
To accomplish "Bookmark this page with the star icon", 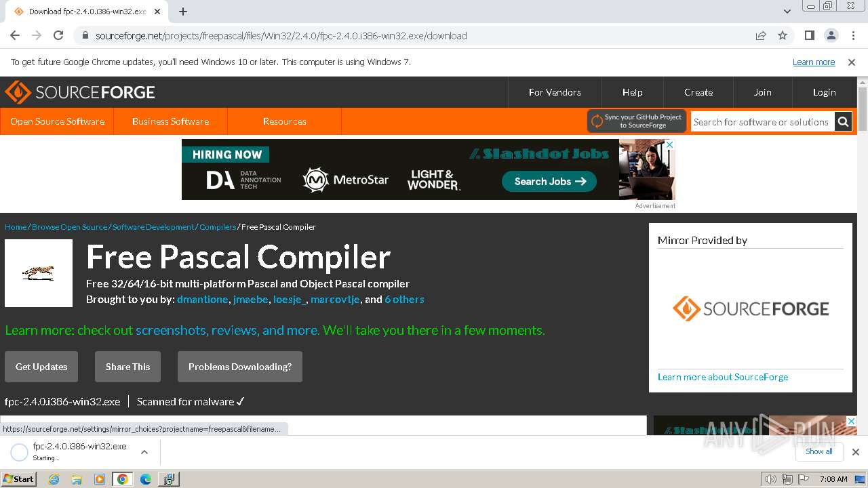I will [x=783, y=35].
